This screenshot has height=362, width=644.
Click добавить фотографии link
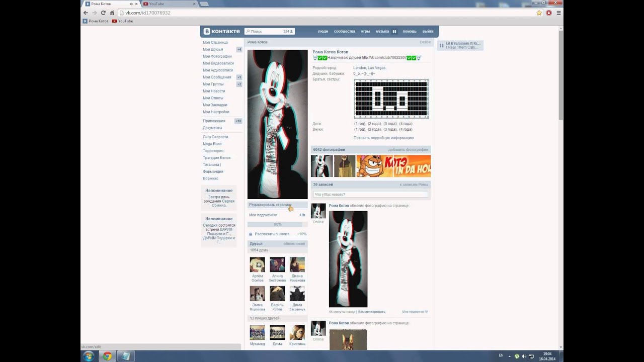pos(408,150)
